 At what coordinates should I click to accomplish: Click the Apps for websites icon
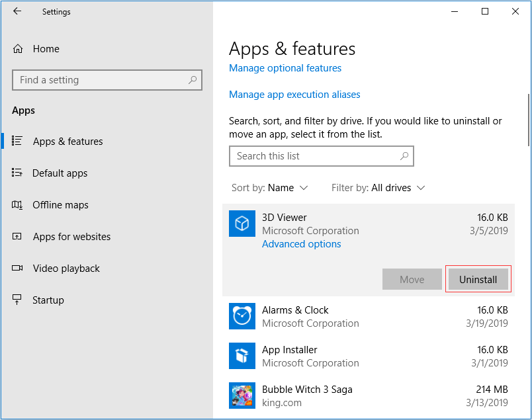pos(17,236)
